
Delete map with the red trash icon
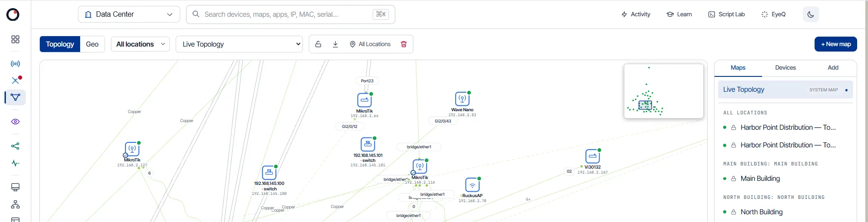404,44
